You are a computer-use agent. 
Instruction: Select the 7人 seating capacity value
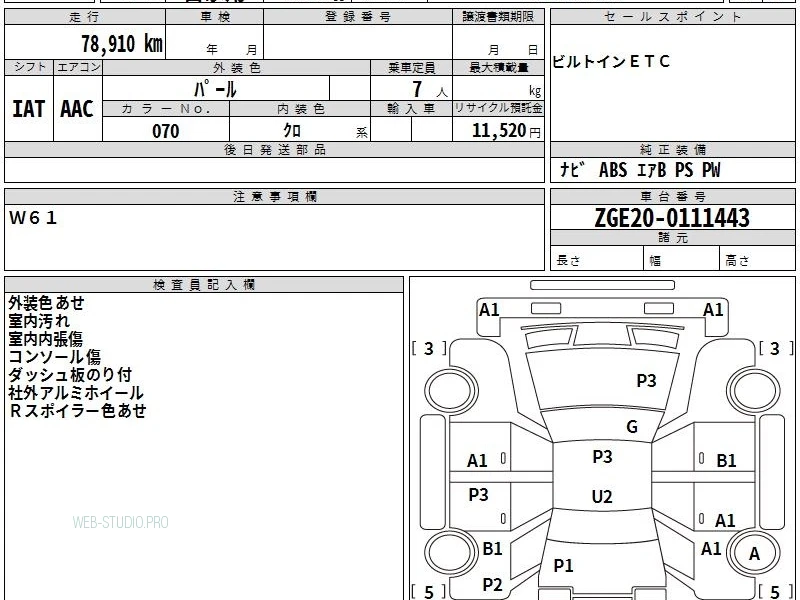430,89
